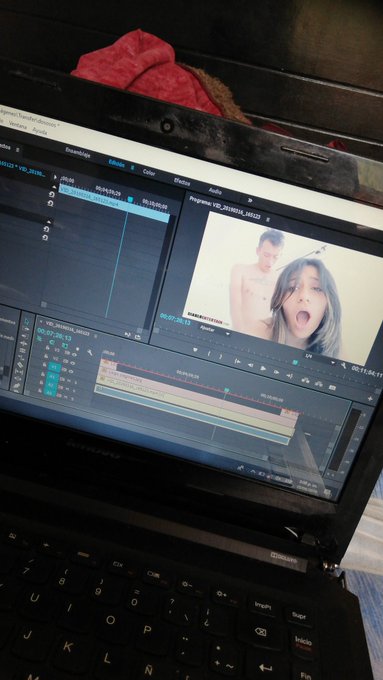
Task: Click the Mark Out bracket button
Action: coord(220,356)
